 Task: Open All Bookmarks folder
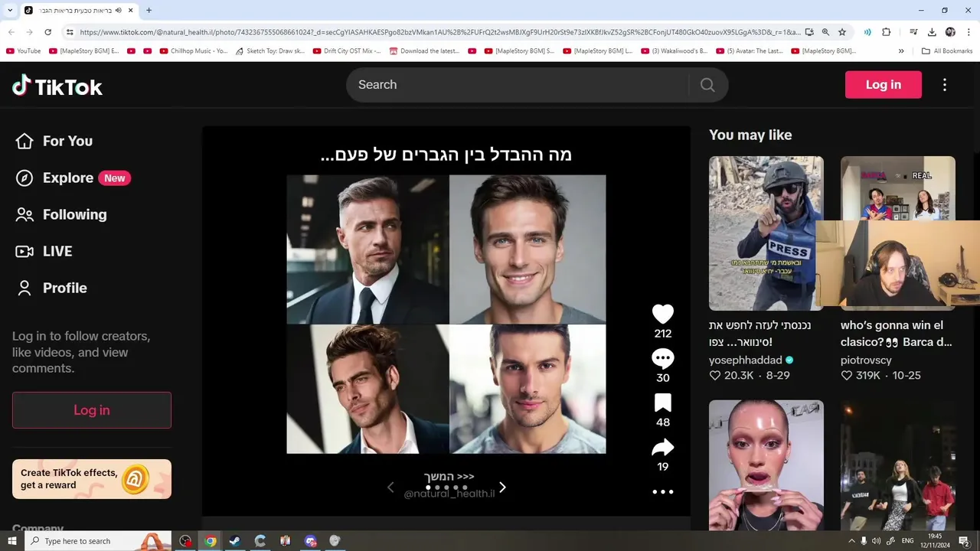[947, 51]
